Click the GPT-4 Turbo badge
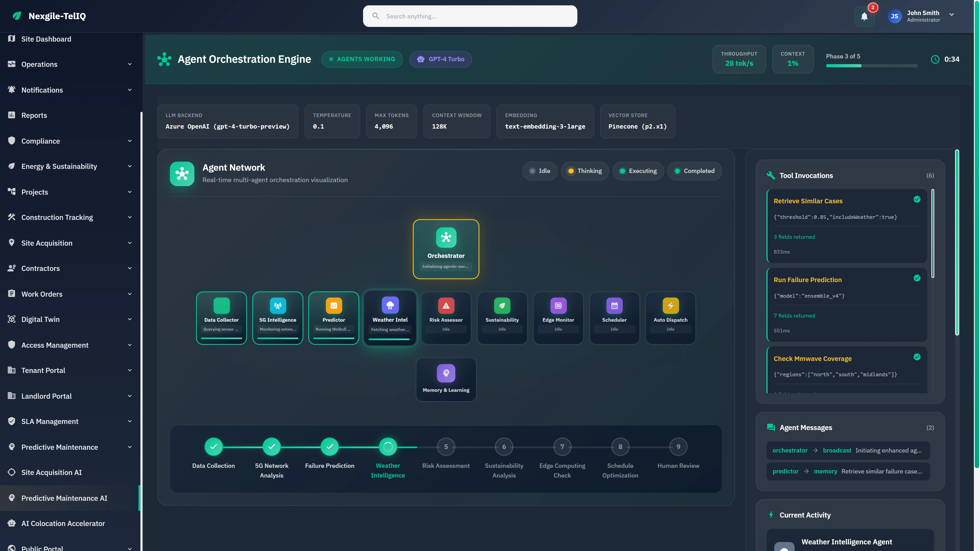 (x=440, y=59)
